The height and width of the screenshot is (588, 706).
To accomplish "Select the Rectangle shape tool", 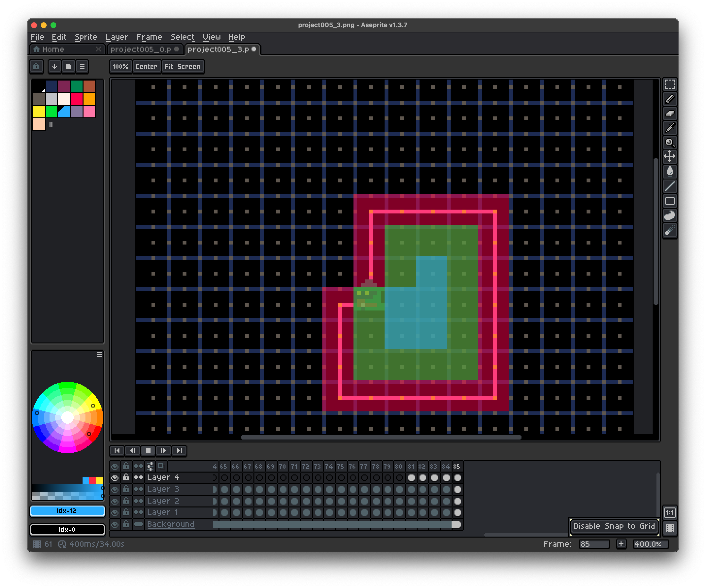I will pos(670,201).
